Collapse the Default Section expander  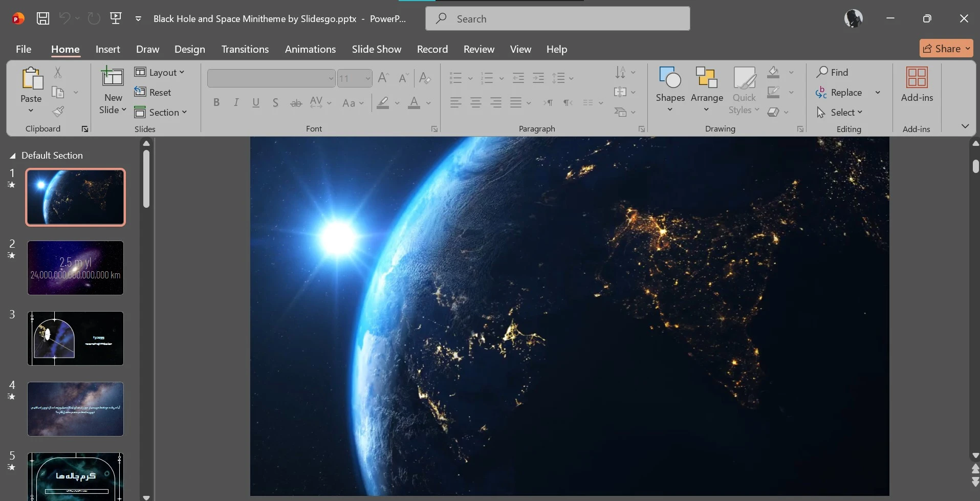coord(12,156)
